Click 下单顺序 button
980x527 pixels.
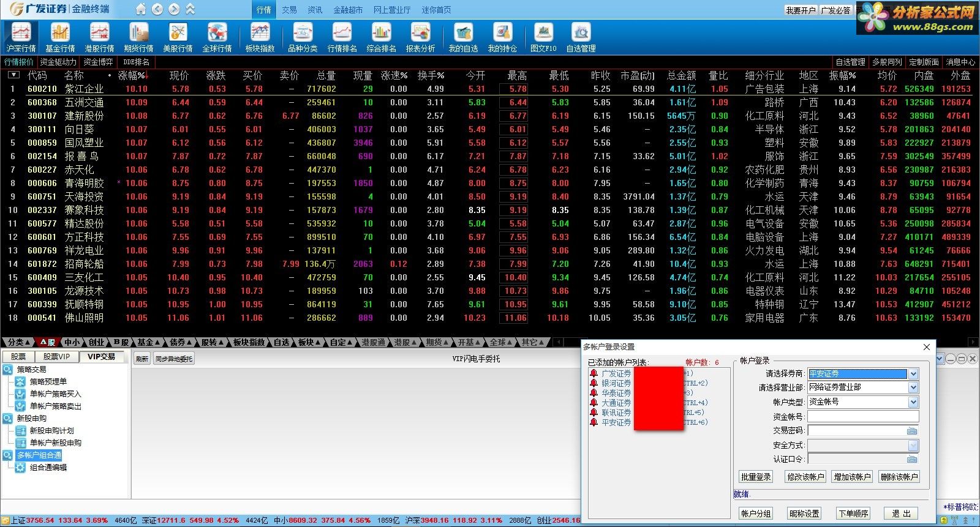tap(853, 514)
